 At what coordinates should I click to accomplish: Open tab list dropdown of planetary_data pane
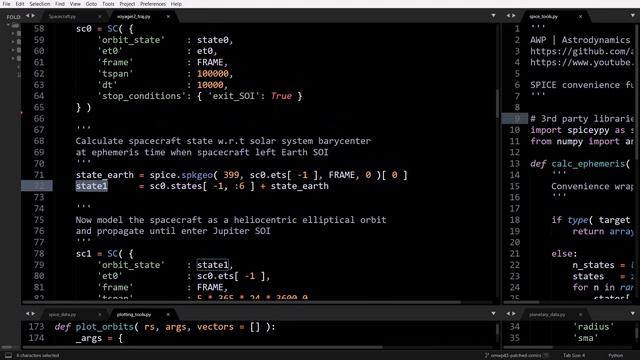633,314
